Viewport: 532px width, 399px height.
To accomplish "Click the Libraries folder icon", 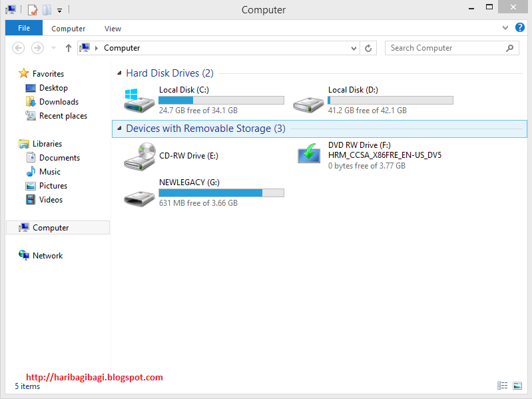I will tap(24, 144).
